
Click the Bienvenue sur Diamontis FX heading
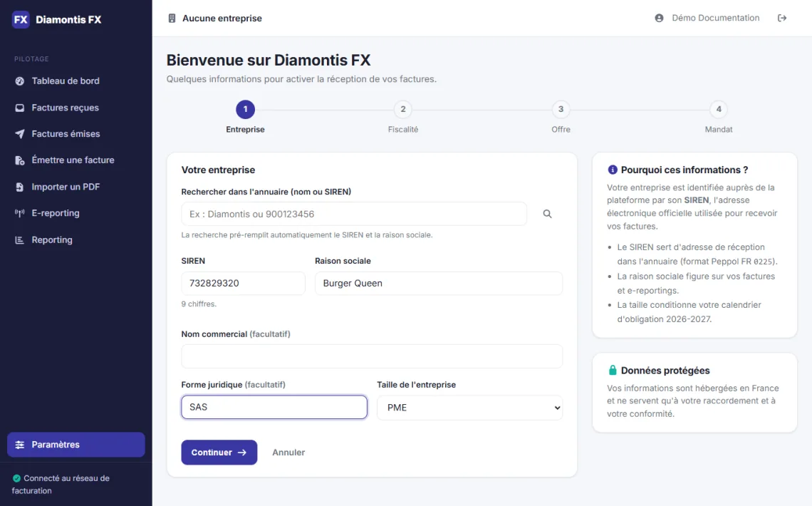pyautogui.click(x=269, y=60)
